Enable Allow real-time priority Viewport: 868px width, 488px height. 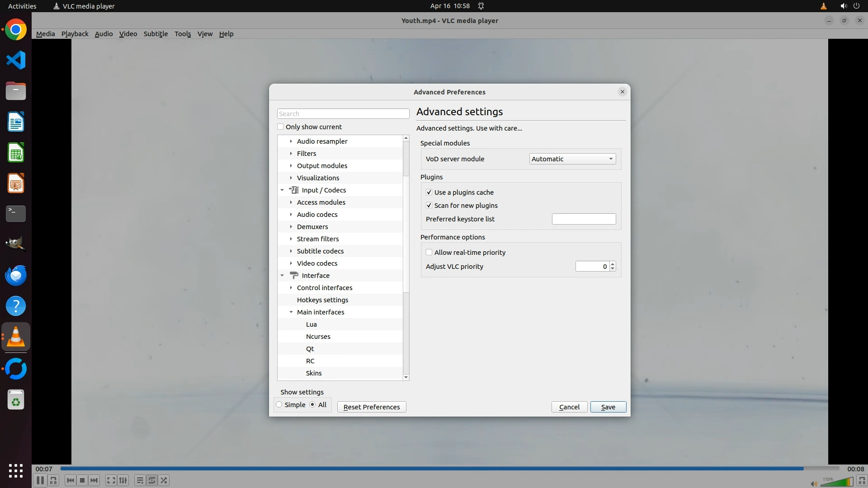(x=429, y=253)
